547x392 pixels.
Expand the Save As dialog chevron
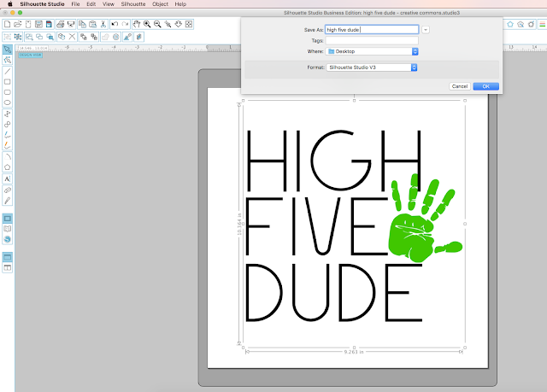point(426,30)
